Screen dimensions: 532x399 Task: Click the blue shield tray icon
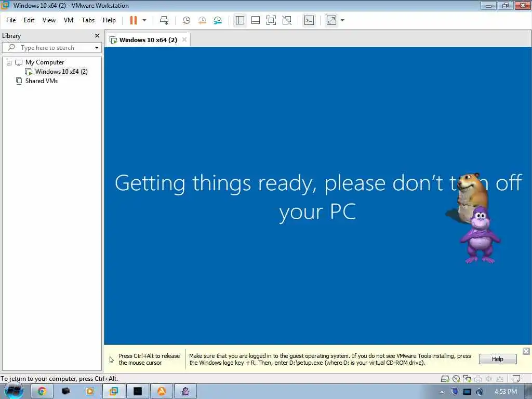[x=455, y=392]
